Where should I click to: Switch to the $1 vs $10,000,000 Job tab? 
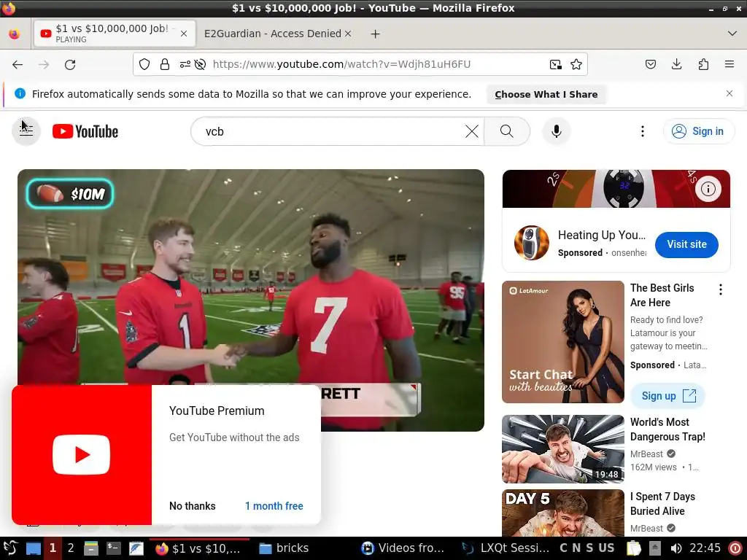click(x=115, y=34)
